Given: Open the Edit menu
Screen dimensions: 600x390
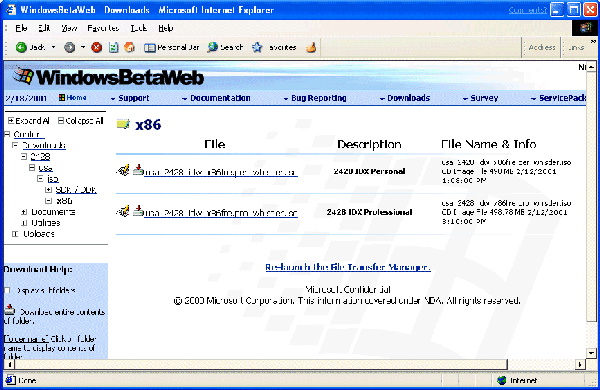Looking at the screenshot, I should pyautogui.click(x=44, y=28).
